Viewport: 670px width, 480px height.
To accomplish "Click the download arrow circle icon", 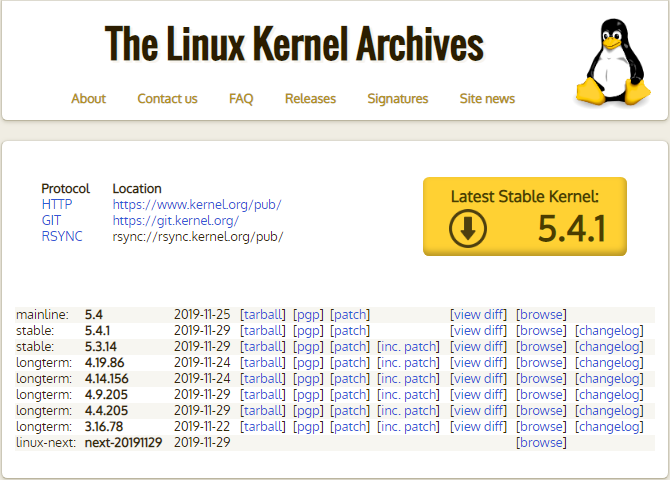I will [x=468, y=228].
